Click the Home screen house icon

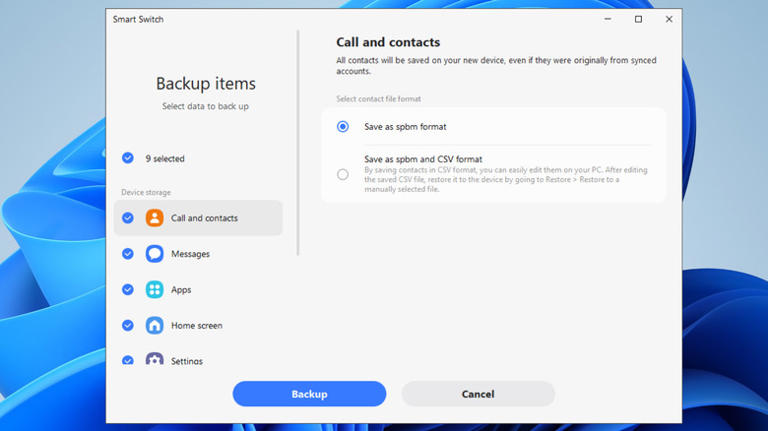[x=154, y=326]
